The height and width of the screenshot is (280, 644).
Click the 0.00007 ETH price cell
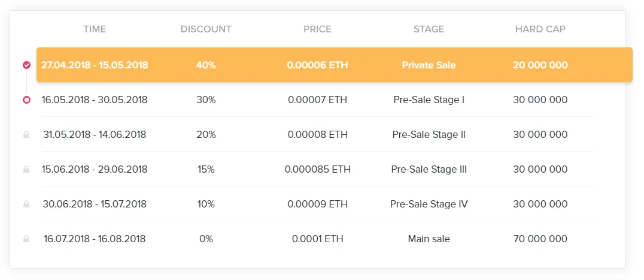click(x=317, y=100)
